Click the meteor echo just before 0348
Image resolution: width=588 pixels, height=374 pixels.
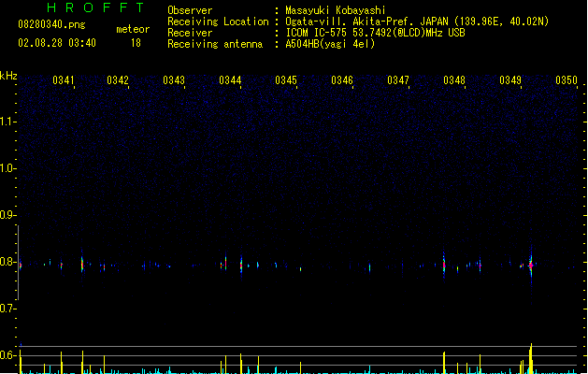[444, 265]
